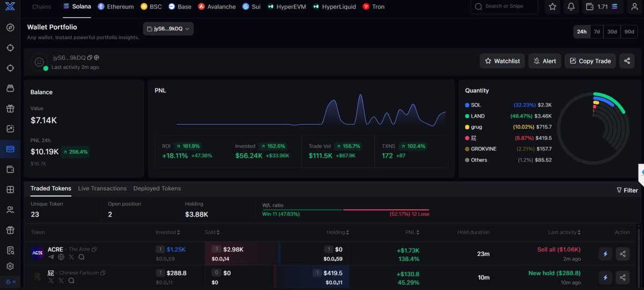Open the Traded Tokens tab
Viewport: 644px width, 290px height.
[51, 189]
